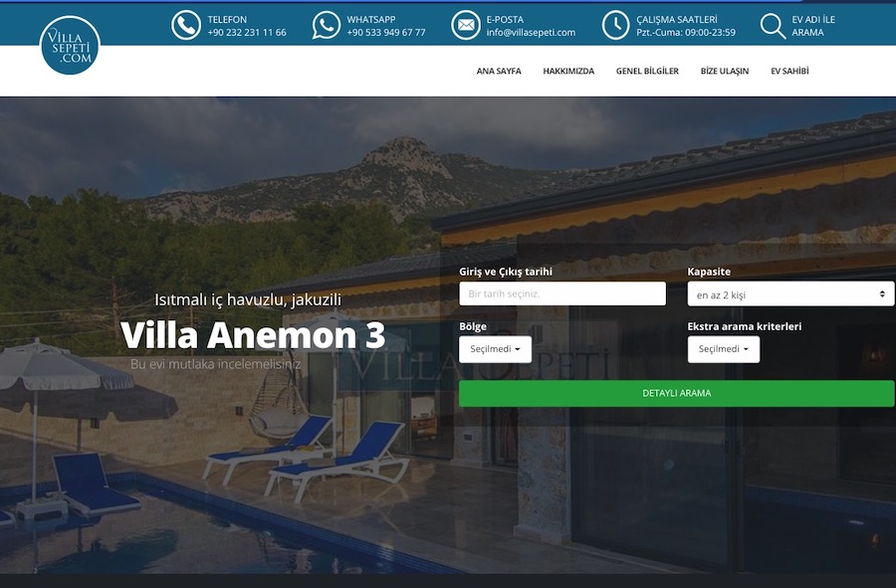Screen dimensions: 896x588
Task: Expand the Ekstra arama kriterleri dropdown
Action: pyautogui.click(x=723, y=349)
